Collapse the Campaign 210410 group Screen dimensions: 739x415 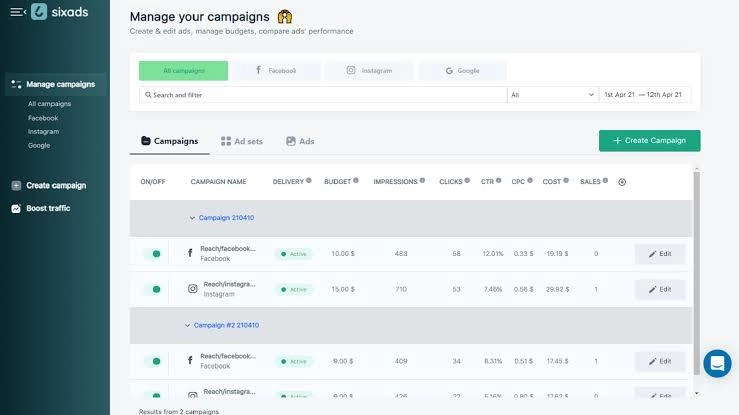192,218
